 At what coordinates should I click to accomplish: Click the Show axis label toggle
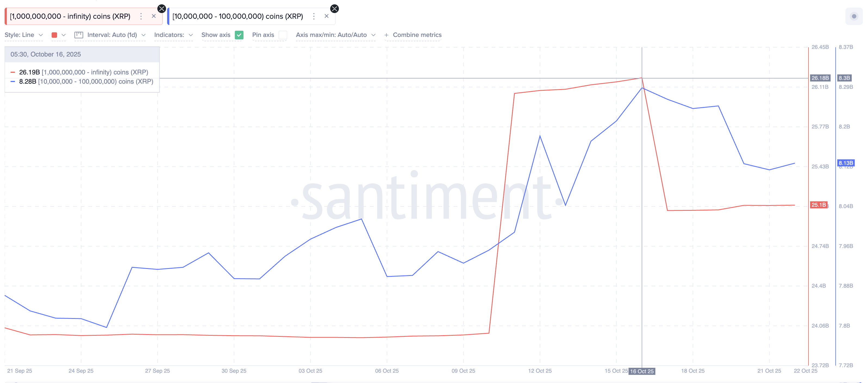(x=216, y=35)
